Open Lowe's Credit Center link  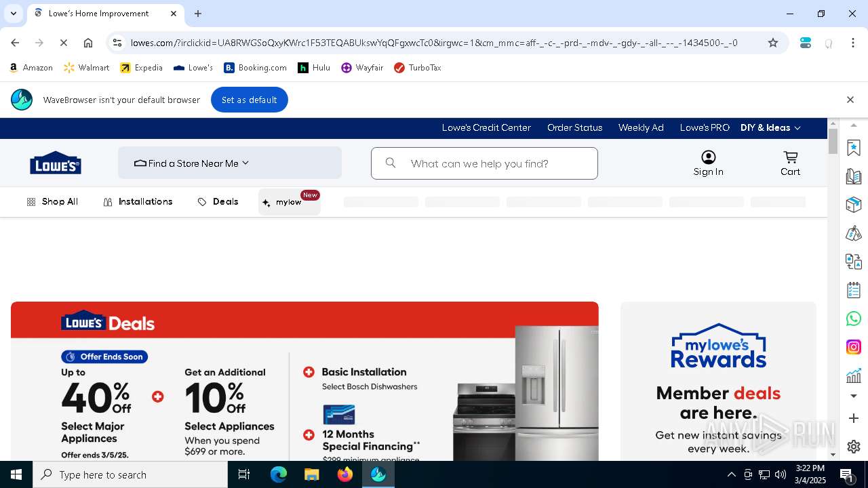click(x=486, y=127)
